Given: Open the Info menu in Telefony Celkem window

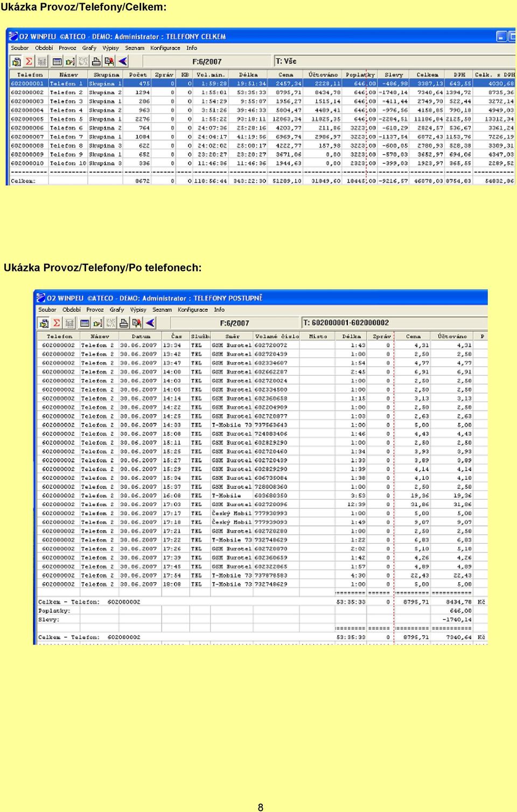Looking at the screenshot, I should tap(192, 48).
